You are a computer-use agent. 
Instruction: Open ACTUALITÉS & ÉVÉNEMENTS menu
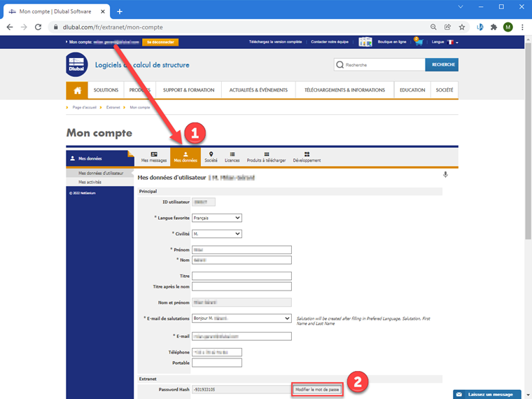[x=258, y=90]
